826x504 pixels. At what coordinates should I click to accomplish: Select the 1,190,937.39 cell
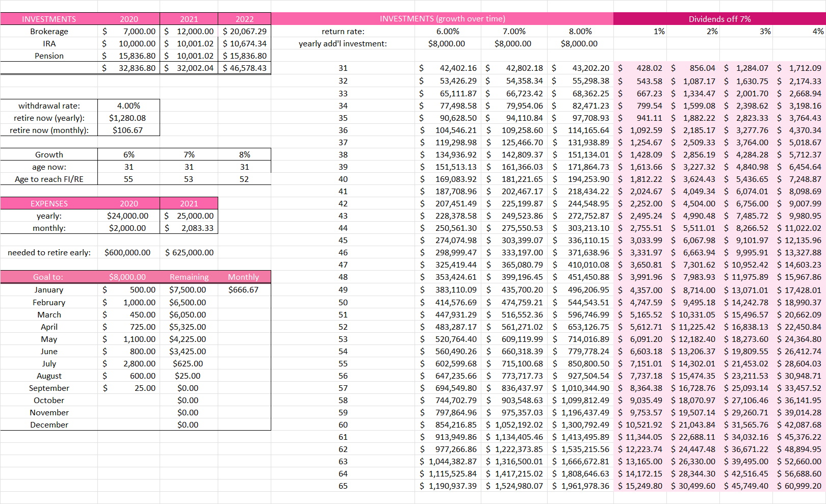(x=447, y=486)
